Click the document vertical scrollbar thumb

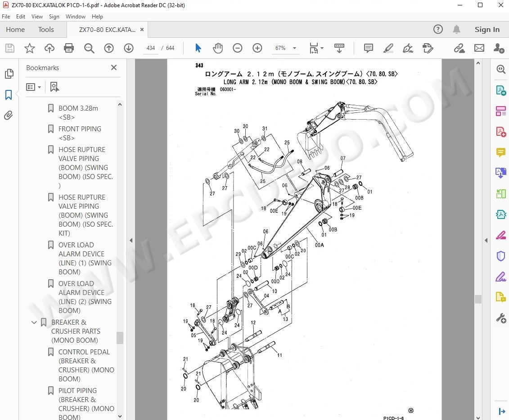[478, 299]
